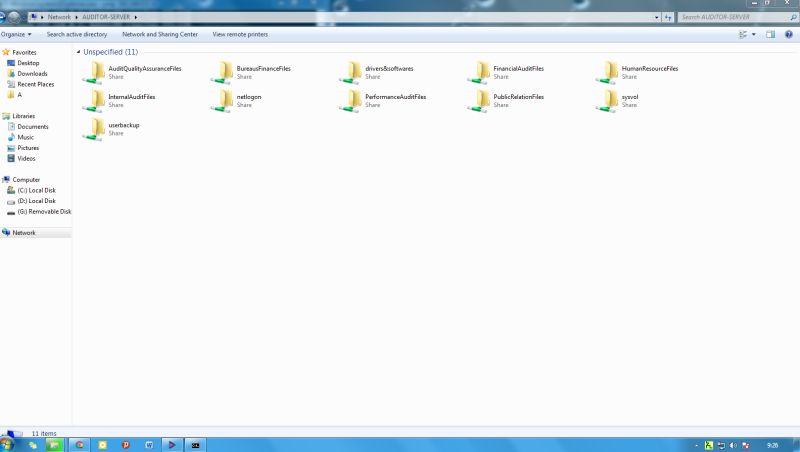The image size is (800, 452).
Task: Select the PerformanceAuditFiles share folder
Action: 382,101
